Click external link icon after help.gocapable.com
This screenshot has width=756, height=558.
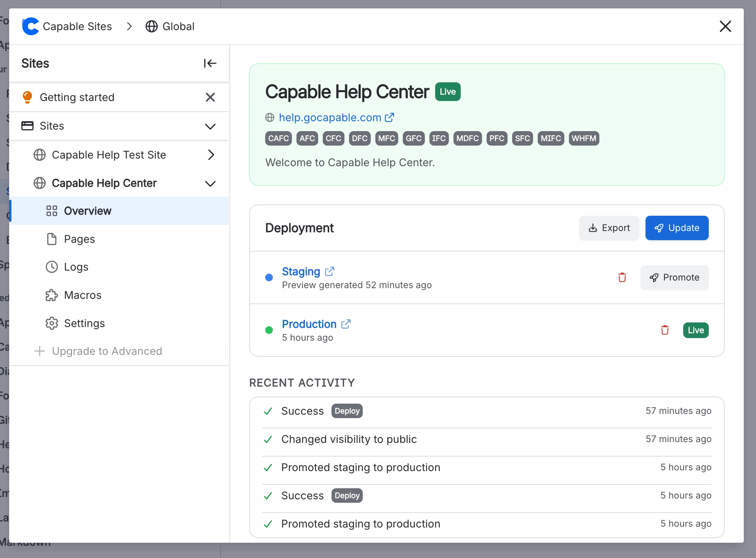pyautogui.click(x=389, y=117)
